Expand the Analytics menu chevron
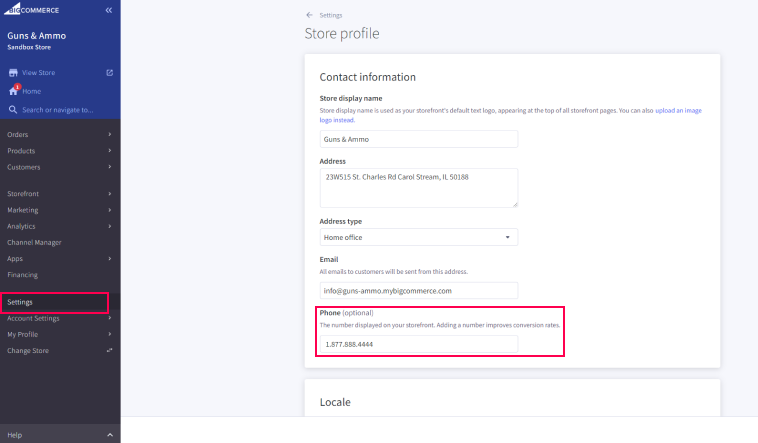The height and width of the screenshot is (443, 758). (x=110, y=226)
